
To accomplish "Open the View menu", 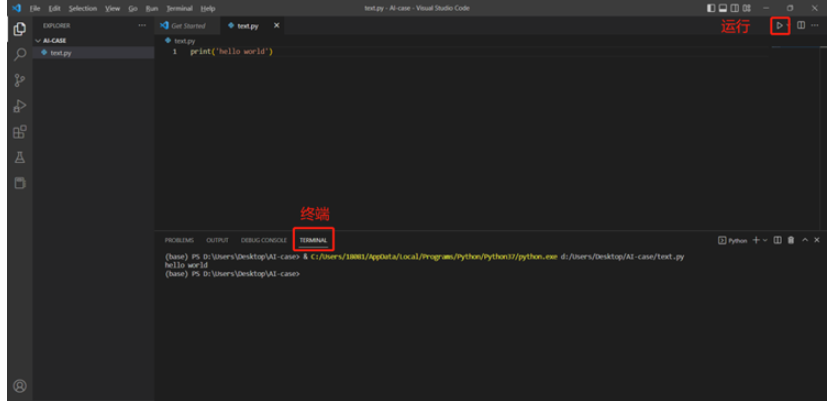I will tap(112, 9).
